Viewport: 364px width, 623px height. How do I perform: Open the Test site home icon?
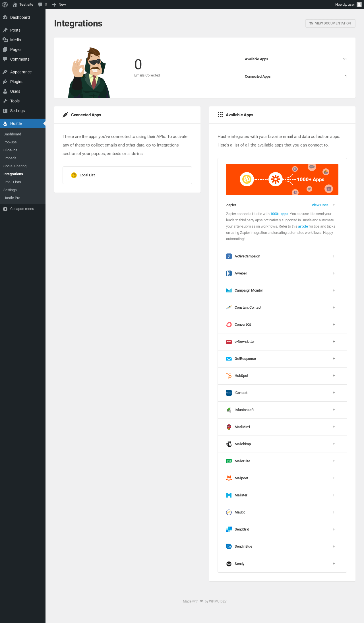click(15, 5)
